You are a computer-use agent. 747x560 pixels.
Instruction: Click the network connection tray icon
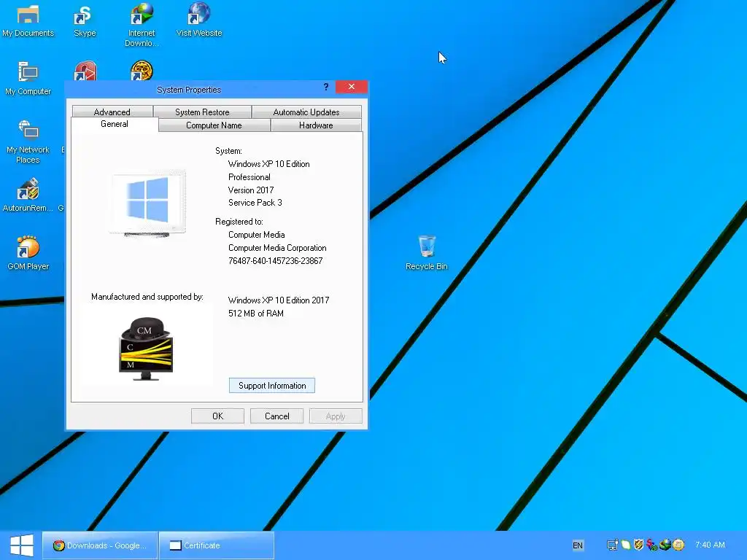[612, 545]
